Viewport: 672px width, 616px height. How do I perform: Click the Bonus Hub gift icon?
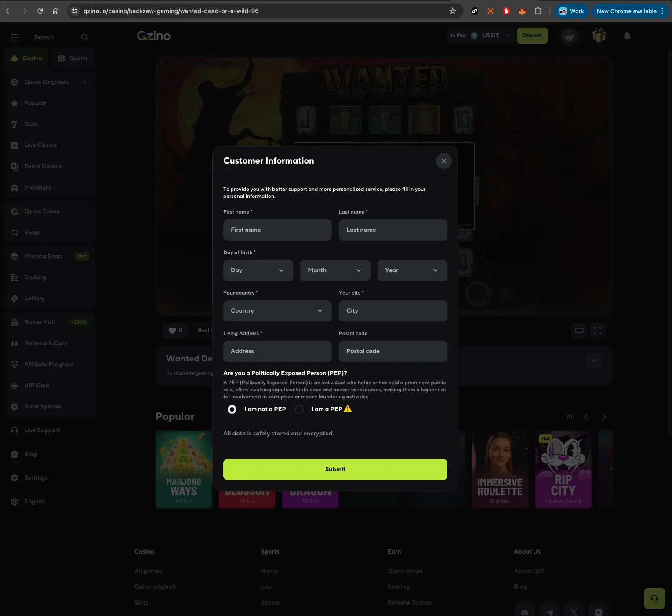(15, 322)
